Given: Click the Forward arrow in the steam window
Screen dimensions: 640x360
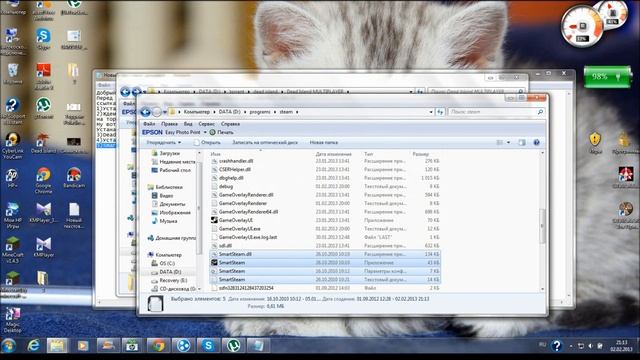Looking at the screenshot, I should point(157,112).
